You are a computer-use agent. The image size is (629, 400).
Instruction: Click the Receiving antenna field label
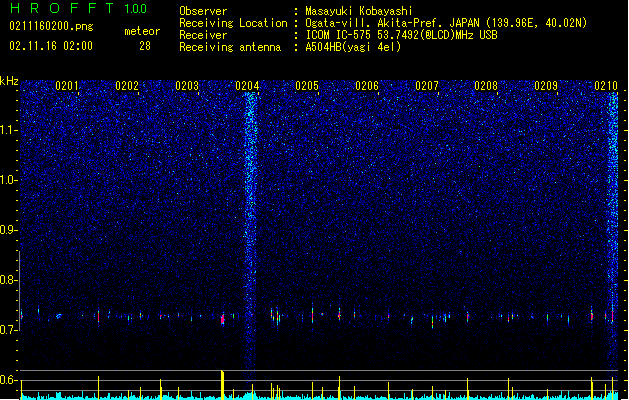230,47
